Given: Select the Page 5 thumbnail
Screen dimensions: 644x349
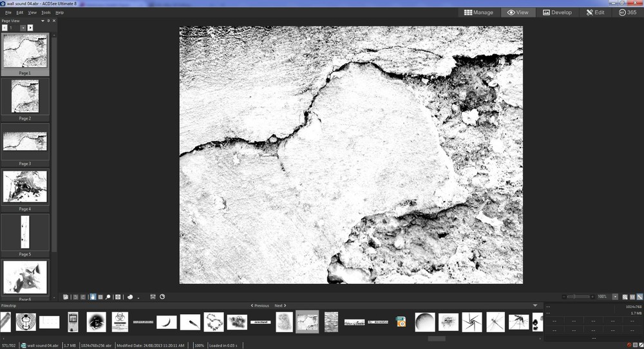Looking at the screenshot, I should point(25,235).
